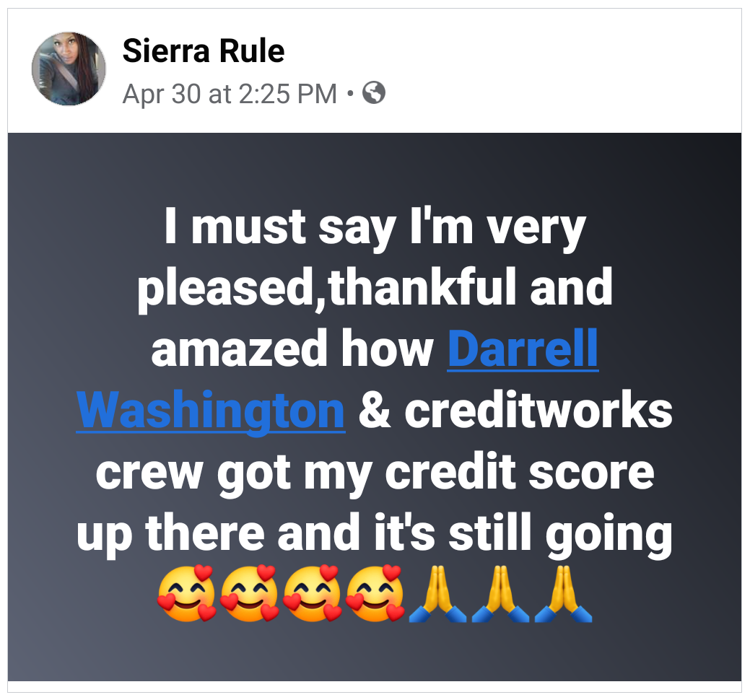Image resolution: width=750 pixels, height=700 pixels.
Task: Click the text '& creditworks'
Action: click(515, 410)
